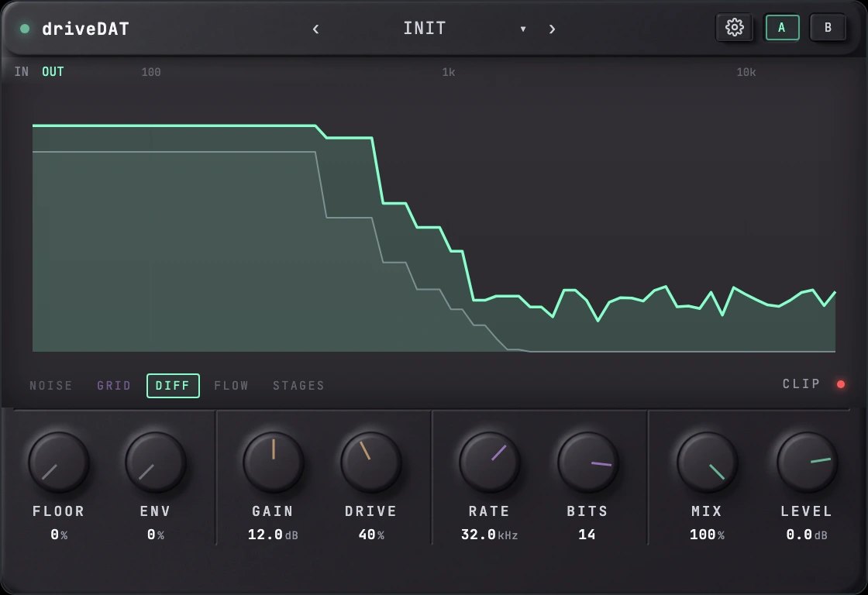This screenshot has width=868, height=595.
Task: Click the MIX value 100%
Action: (707, 535)
